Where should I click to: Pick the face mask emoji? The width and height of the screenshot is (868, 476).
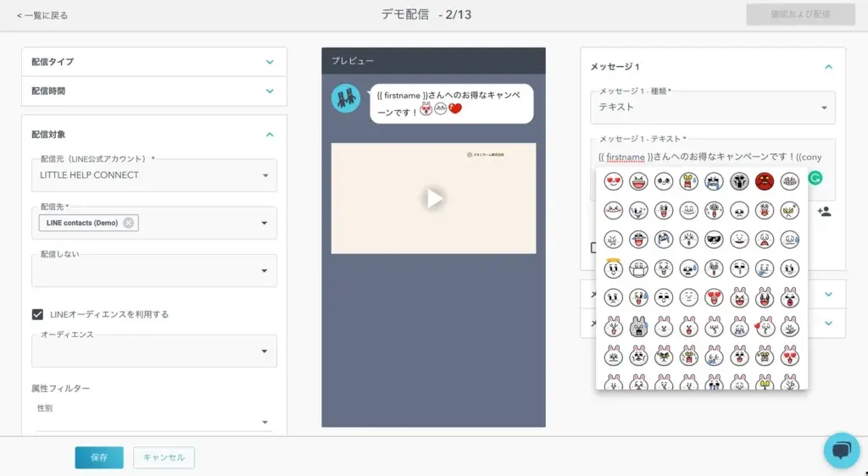(638, 268)
